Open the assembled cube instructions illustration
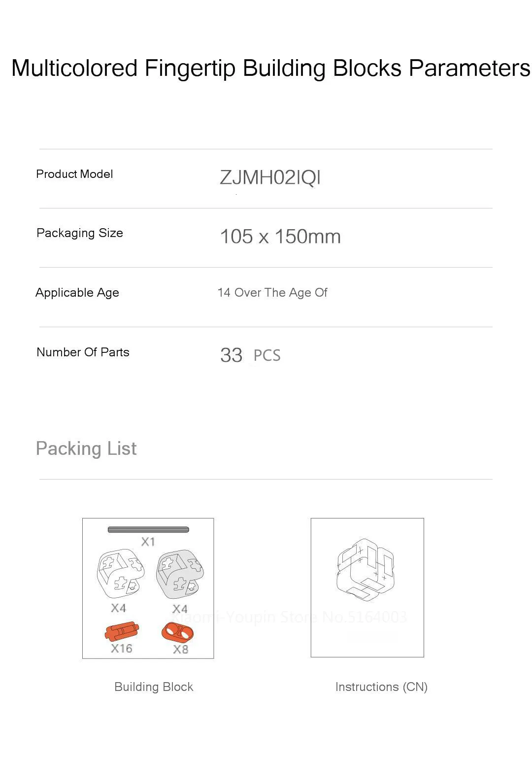Viewport: 532px width, 757px height. tap(366, 570)
